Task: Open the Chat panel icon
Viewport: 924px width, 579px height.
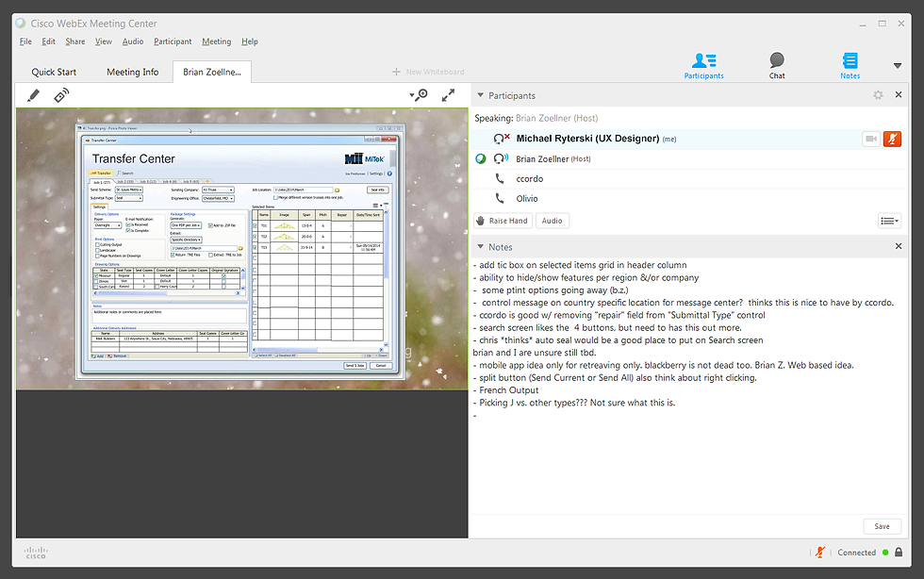Action: (777, 65)
